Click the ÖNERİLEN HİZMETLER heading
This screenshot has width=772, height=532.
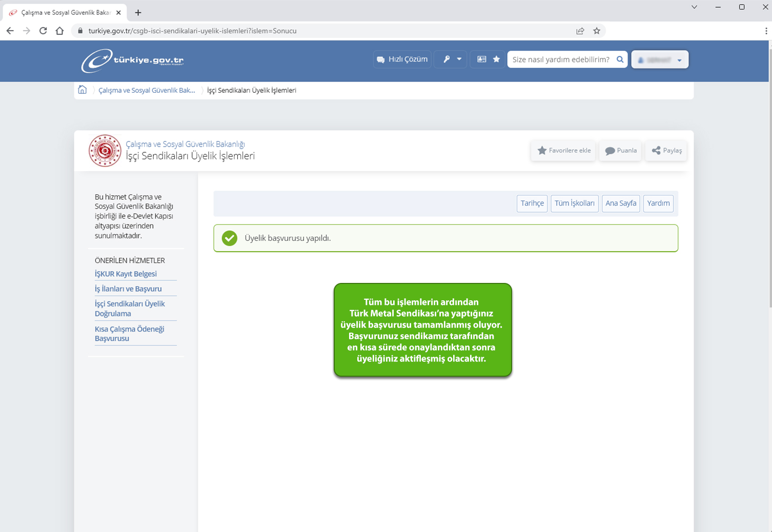[130, 260]
